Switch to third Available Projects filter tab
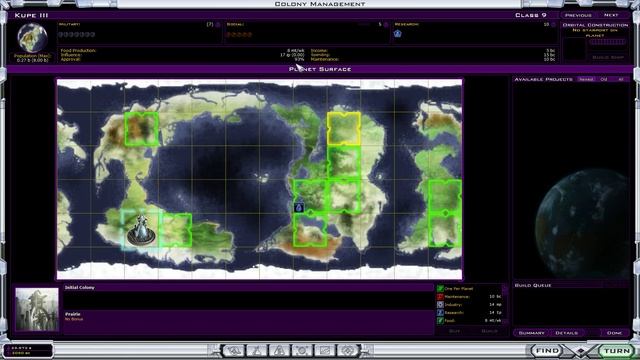The height and width of the screenshot is (360, 640). click(x=620, y=79)
